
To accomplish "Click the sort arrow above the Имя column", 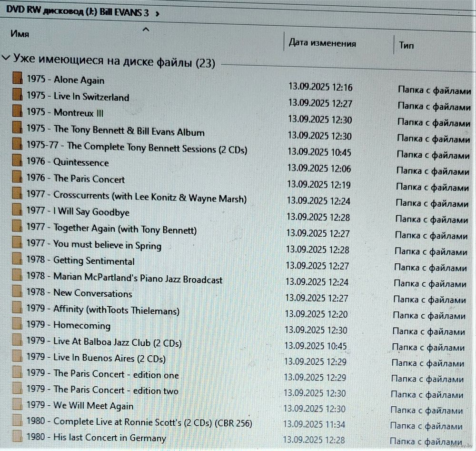I will click(146, 30).
